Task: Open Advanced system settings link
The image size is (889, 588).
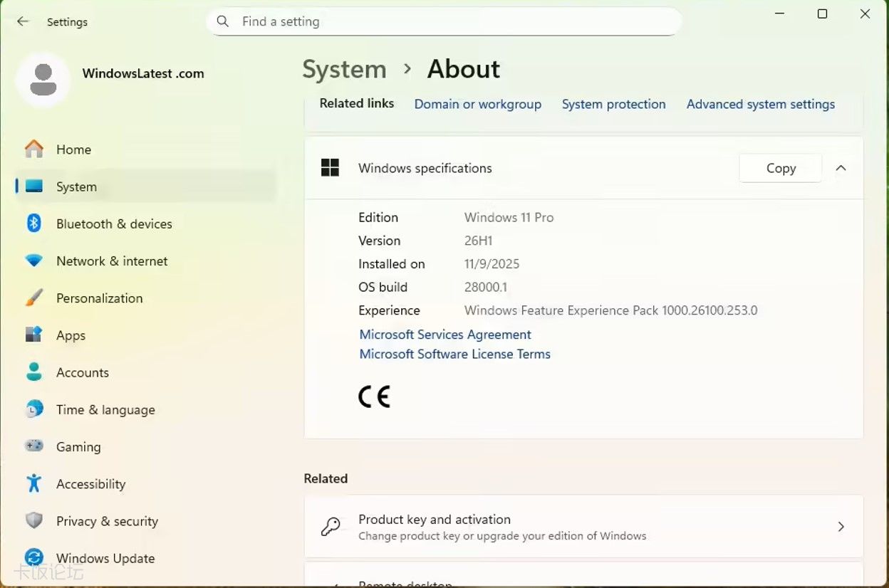Action: pos(760,104)
